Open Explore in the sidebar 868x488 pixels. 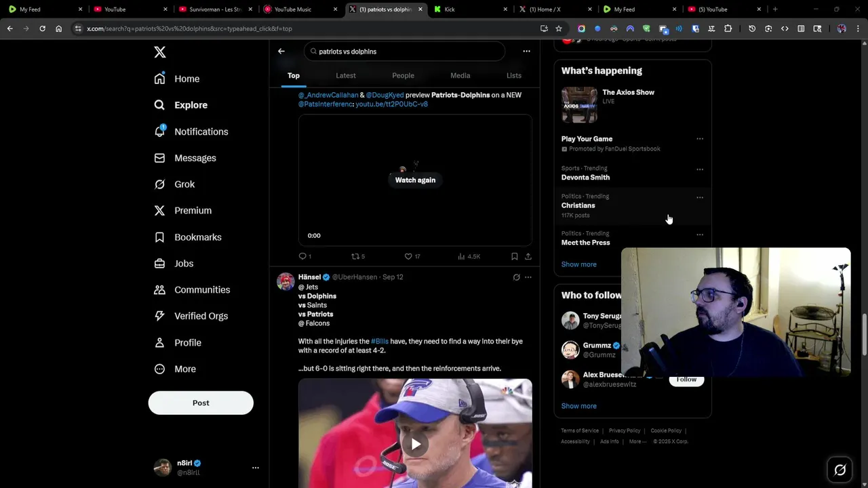coord(180,105)
